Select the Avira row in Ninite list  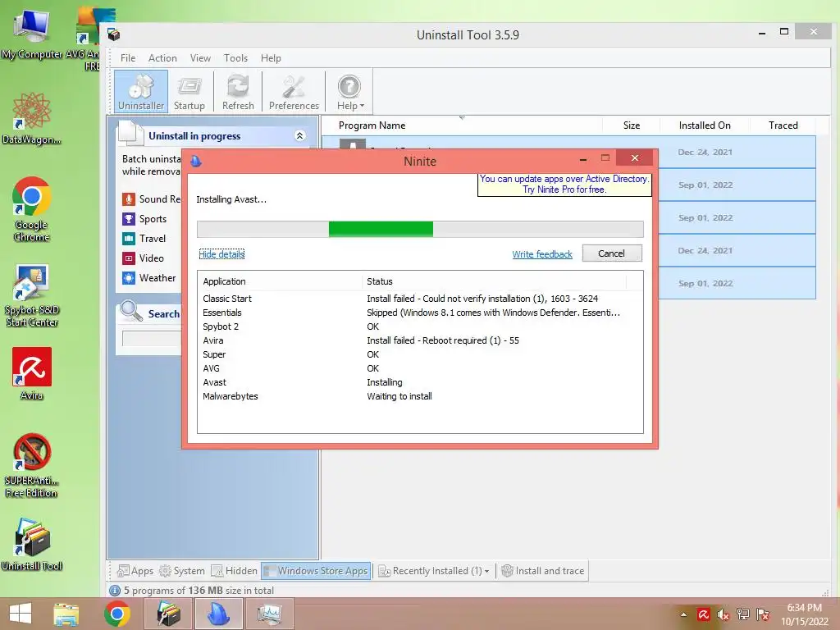click(x=420, y=340)
